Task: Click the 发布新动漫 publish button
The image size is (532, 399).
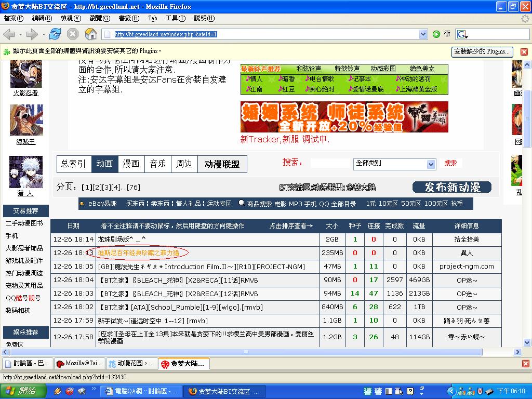Action: 451,187
